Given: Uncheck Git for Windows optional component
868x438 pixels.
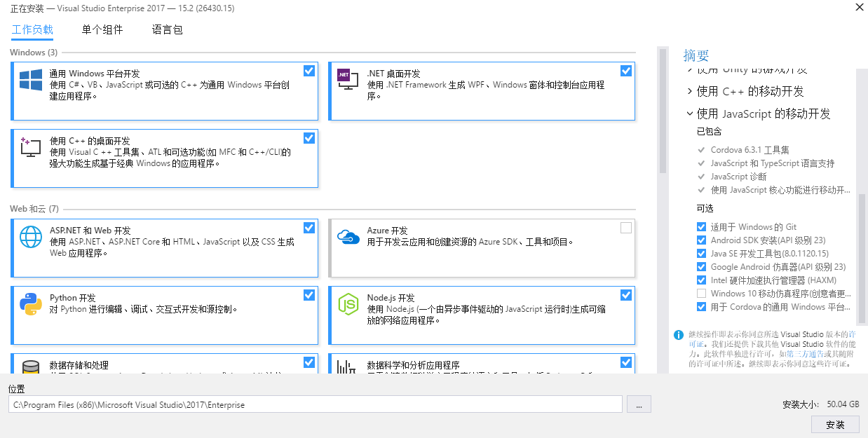Looking at the screenshot, I should tap(701, 227).
